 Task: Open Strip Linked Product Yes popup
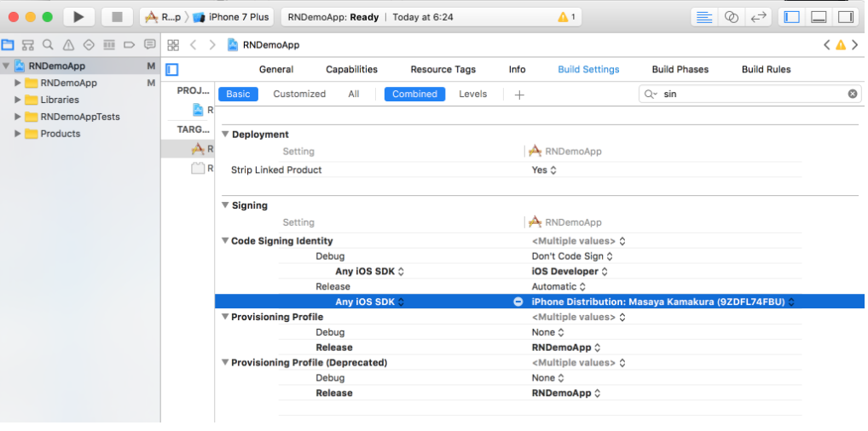544,170
